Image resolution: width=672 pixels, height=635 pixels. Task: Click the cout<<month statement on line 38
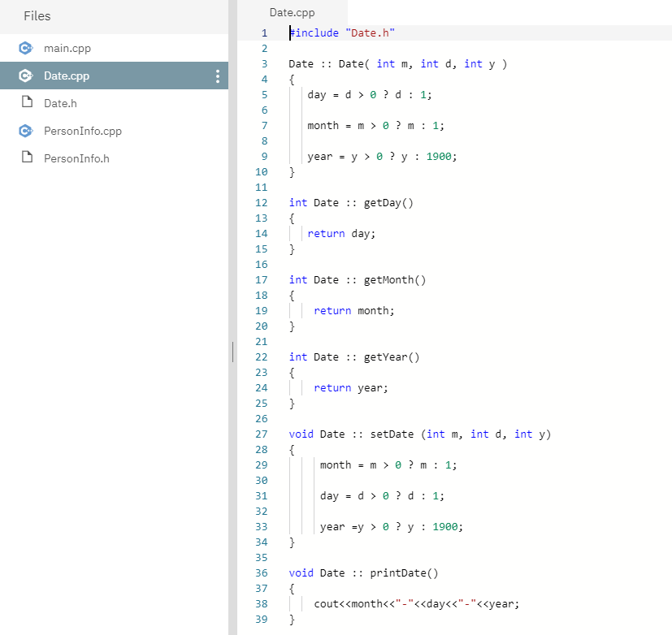tap(417, 604)
